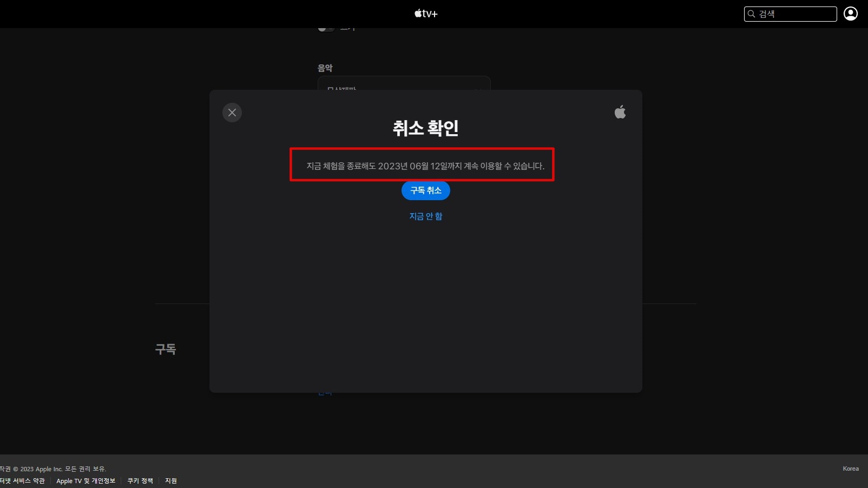
Task: Focus the 검색 search field
Action: pyautogui.click(x=791, y=14)
